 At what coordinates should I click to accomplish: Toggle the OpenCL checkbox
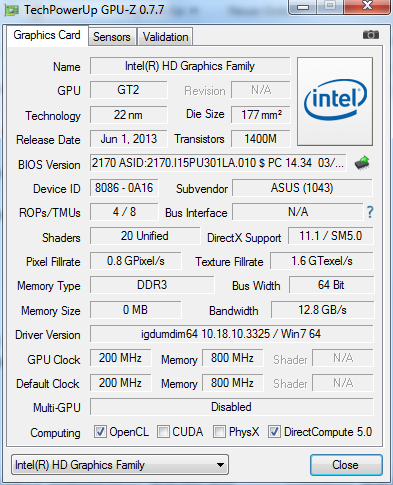[x=100, y=432]
